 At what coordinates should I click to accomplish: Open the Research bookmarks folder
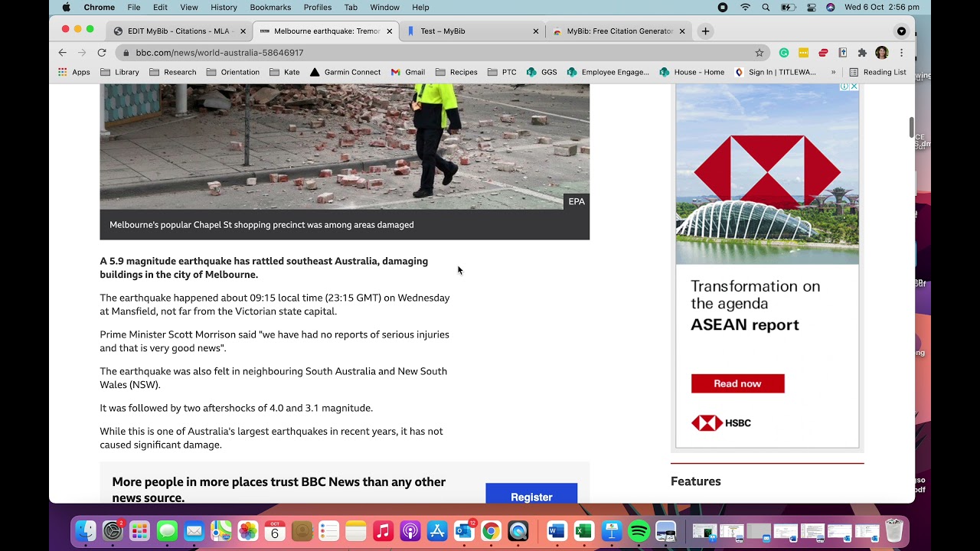pos(172,72)
